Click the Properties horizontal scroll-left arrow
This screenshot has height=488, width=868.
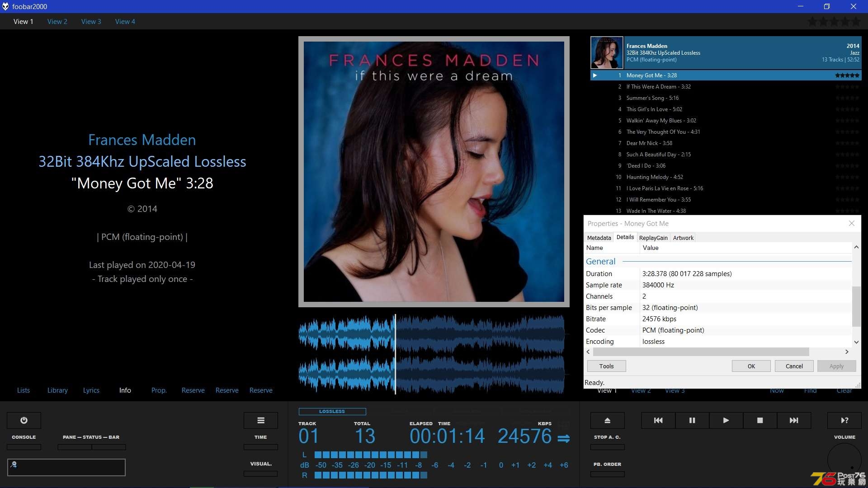(x=588, y=352)
